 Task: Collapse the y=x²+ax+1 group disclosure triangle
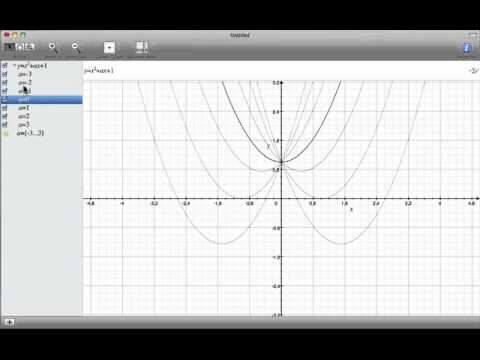tap(14, 66)
